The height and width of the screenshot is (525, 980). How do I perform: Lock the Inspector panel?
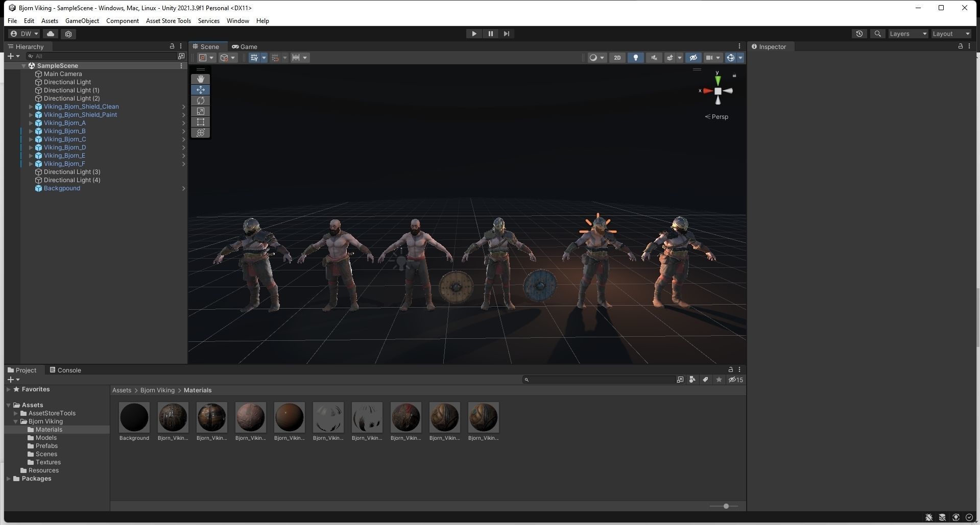960,46
